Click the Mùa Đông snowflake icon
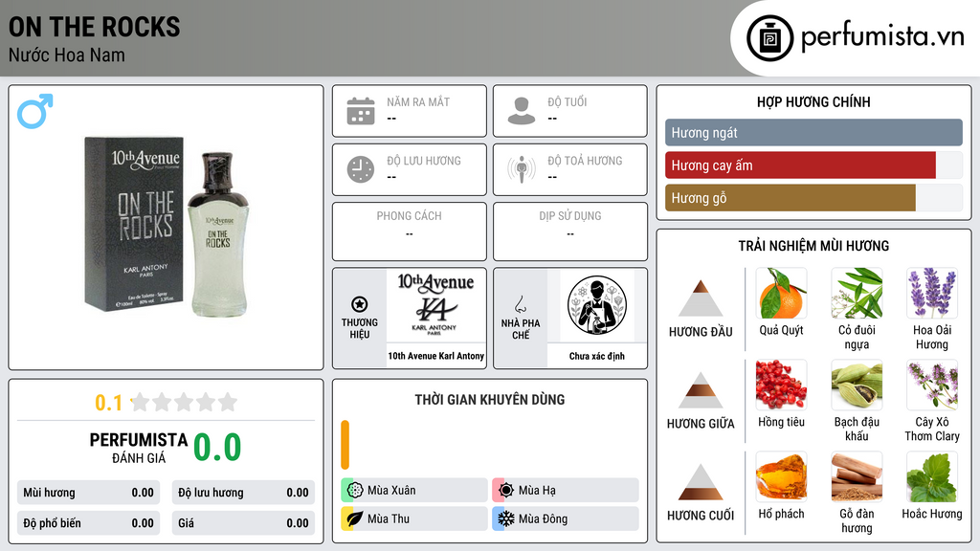 [506, 518]
